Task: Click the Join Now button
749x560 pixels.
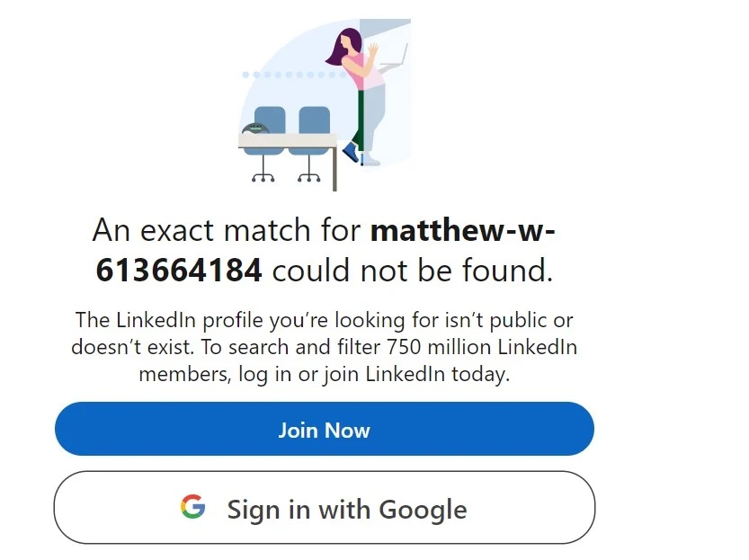Action: [x=324, y=430]
